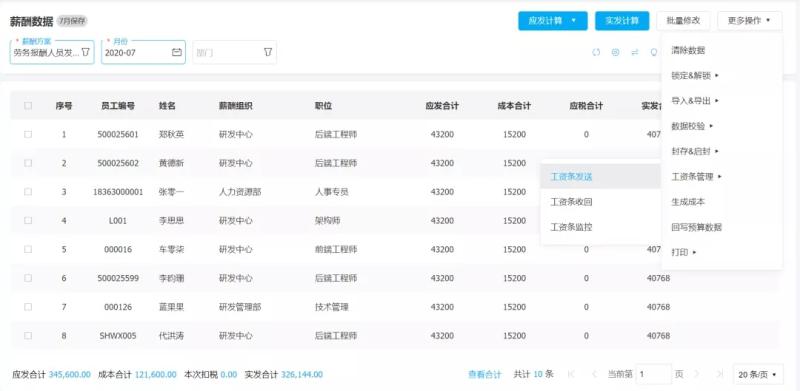This screenshot has width=800, height=391.
Task: Tick the checkbox for 李思思
Action: 28,221
